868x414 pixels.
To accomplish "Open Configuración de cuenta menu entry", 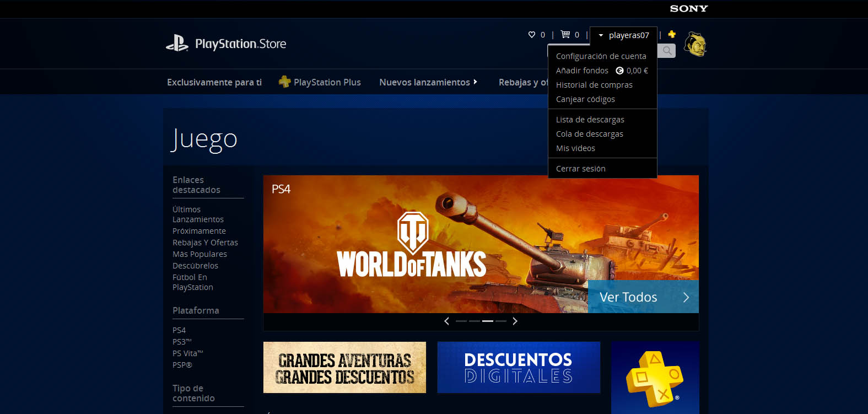I will click(601, 56).
